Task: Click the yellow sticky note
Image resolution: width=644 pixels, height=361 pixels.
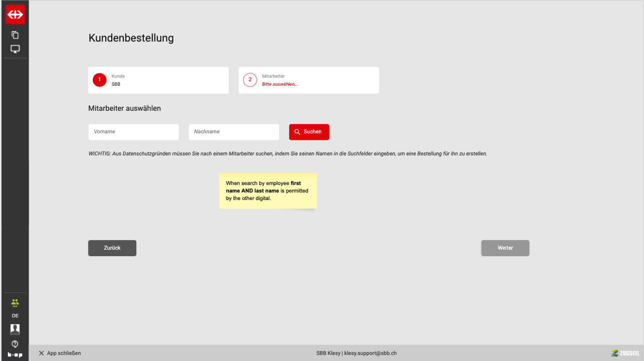Action: pos(268,191)
